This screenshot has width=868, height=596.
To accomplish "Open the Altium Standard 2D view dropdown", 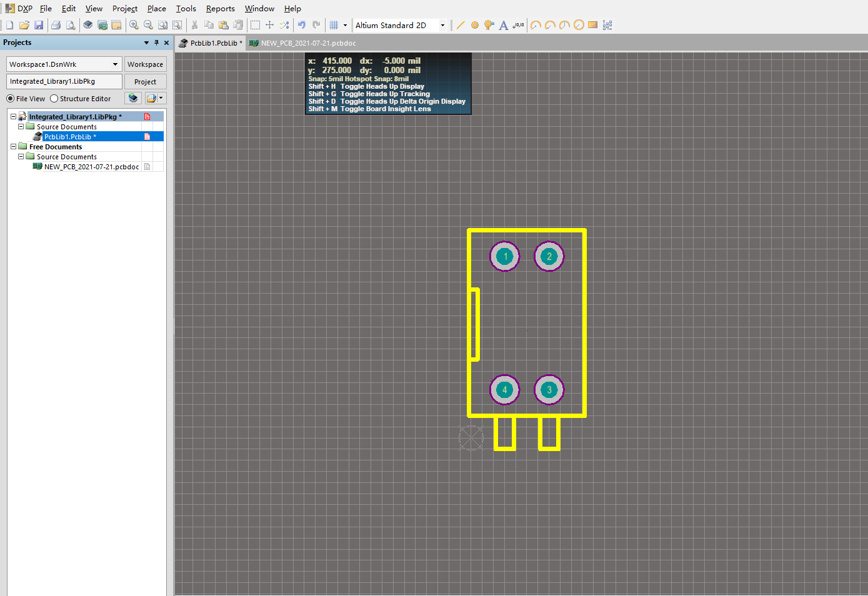I will point(442,26).
